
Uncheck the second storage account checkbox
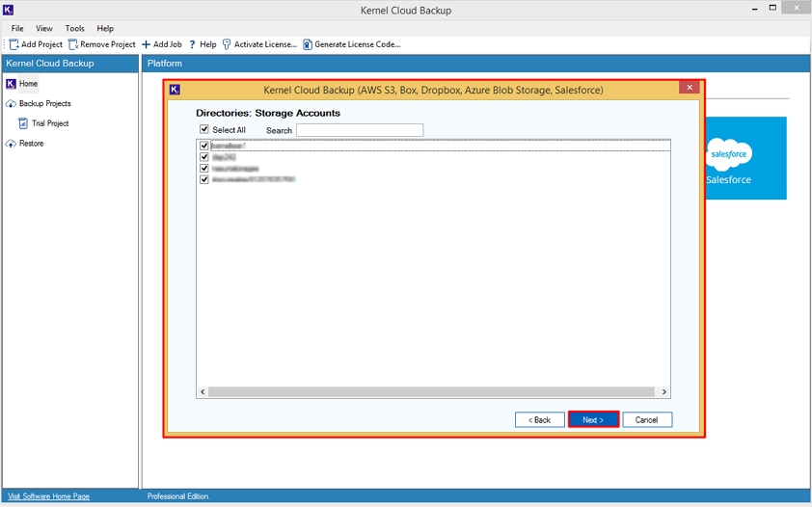coord(204,157)
